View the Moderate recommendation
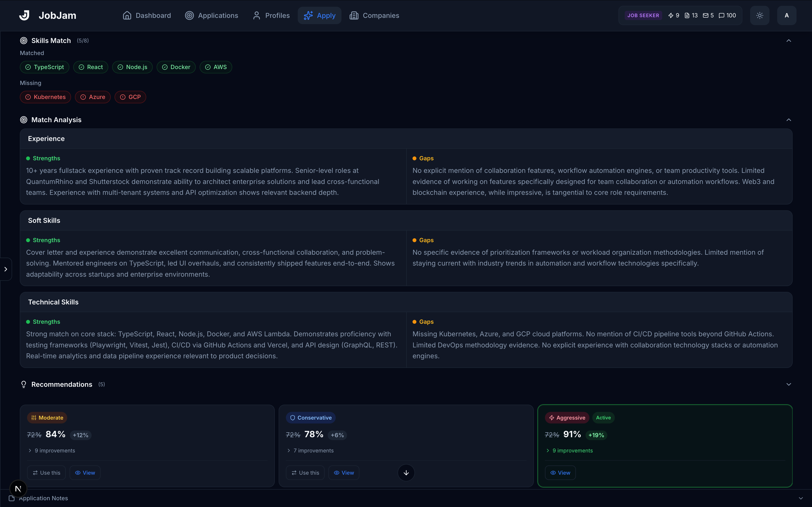 [x=85, y=472]
